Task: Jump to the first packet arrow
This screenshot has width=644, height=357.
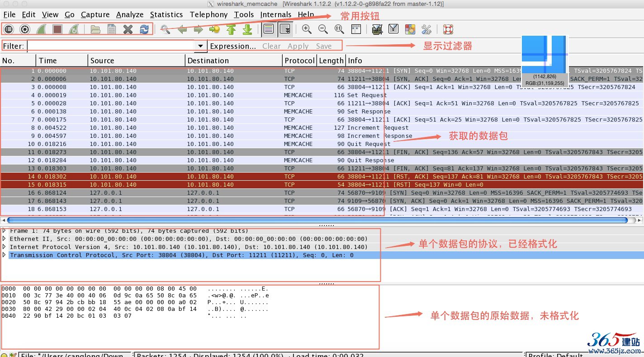Action: click(x=231, y=29)
